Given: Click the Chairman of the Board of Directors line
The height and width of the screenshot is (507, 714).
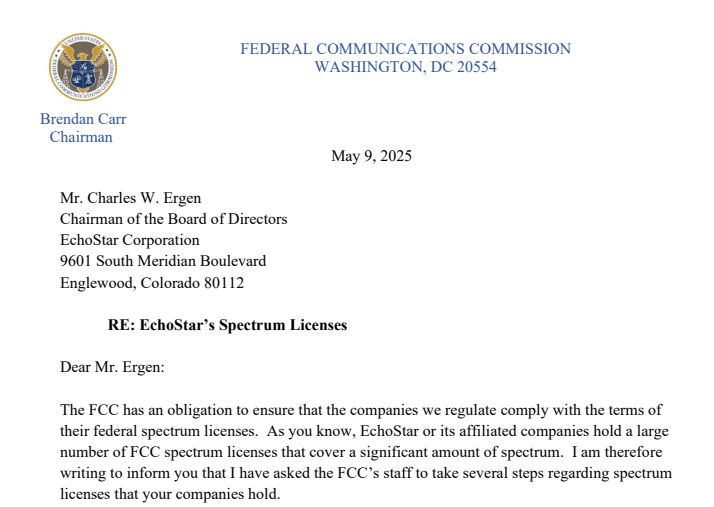Looking at the screenshot, I should pyautogui.click(x=173, y=219).
